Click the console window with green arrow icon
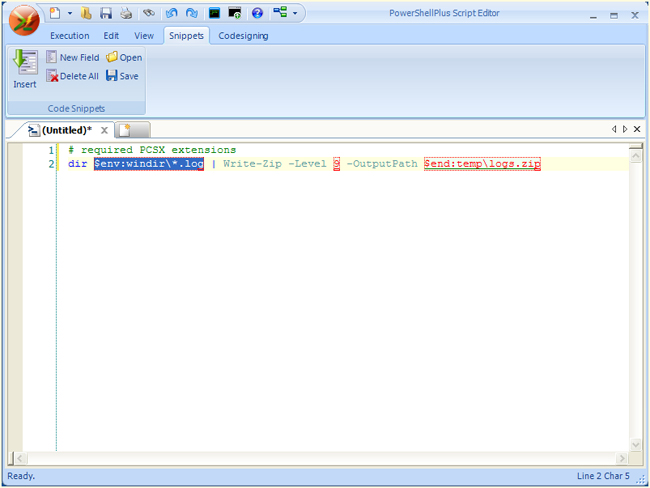Image resolution: width=650 pixels, height=488 pixels. tap(235, 13)
